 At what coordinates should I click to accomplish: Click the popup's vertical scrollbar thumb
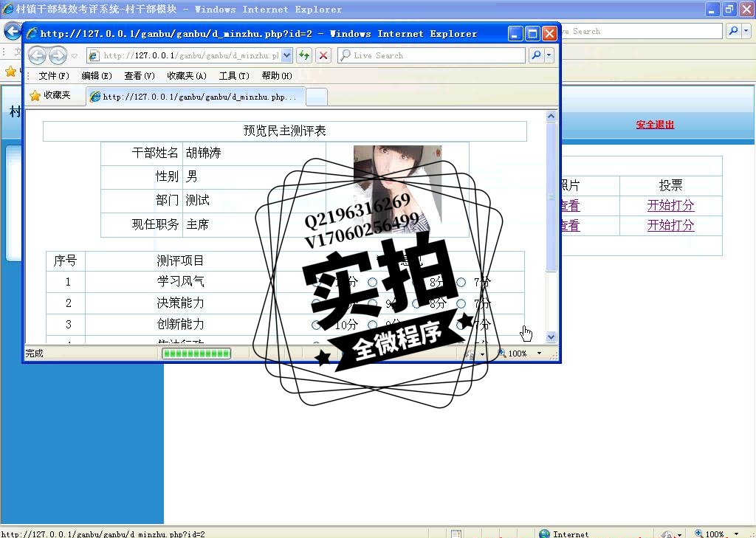551,197
